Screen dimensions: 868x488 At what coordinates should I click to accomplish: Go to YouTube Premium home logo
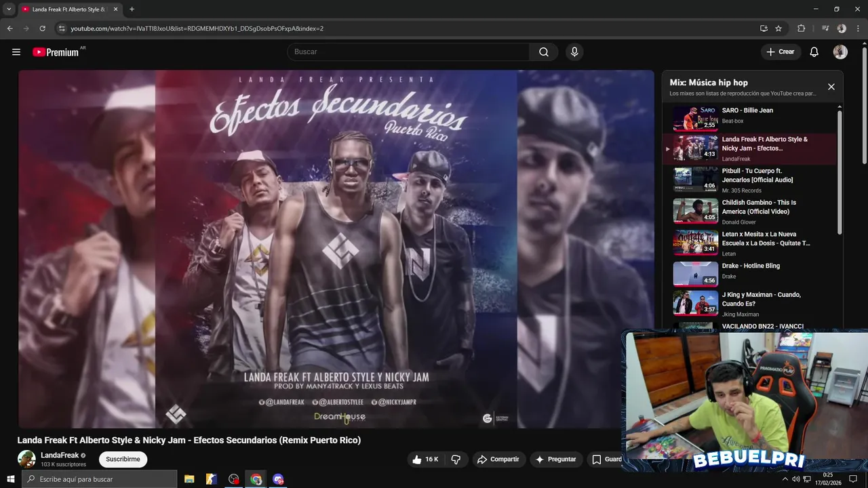point(56,52)
